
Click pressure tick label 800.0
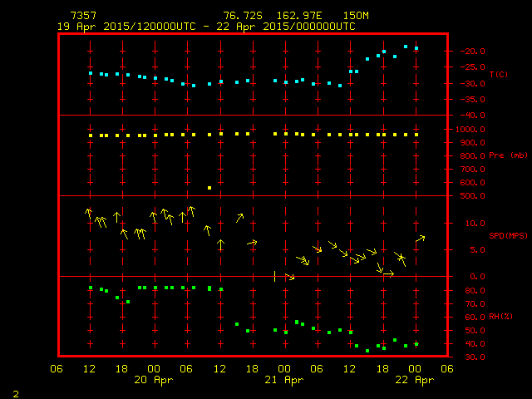click(472, 156)
